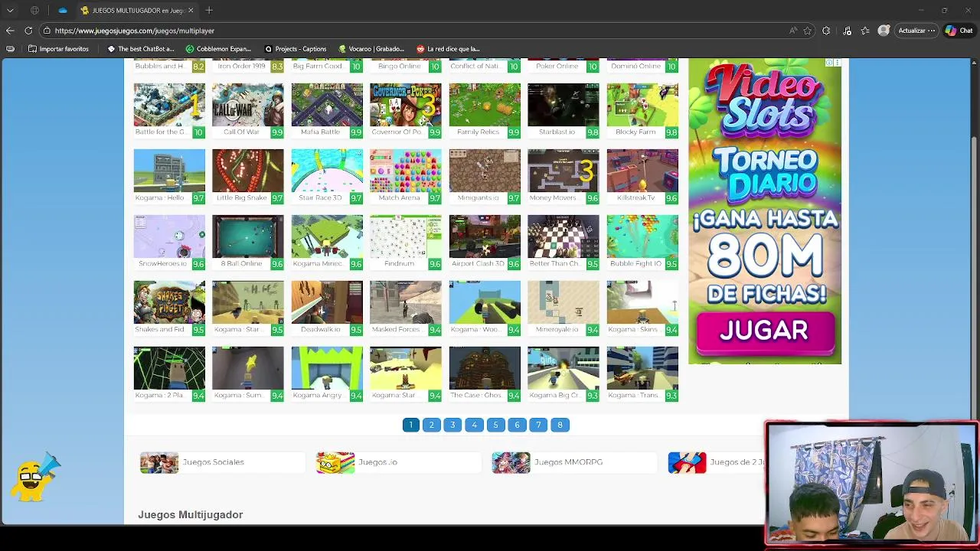Go to pagination page 5
This screenshot has width=980, height=551.
click(x=495, y=425)
